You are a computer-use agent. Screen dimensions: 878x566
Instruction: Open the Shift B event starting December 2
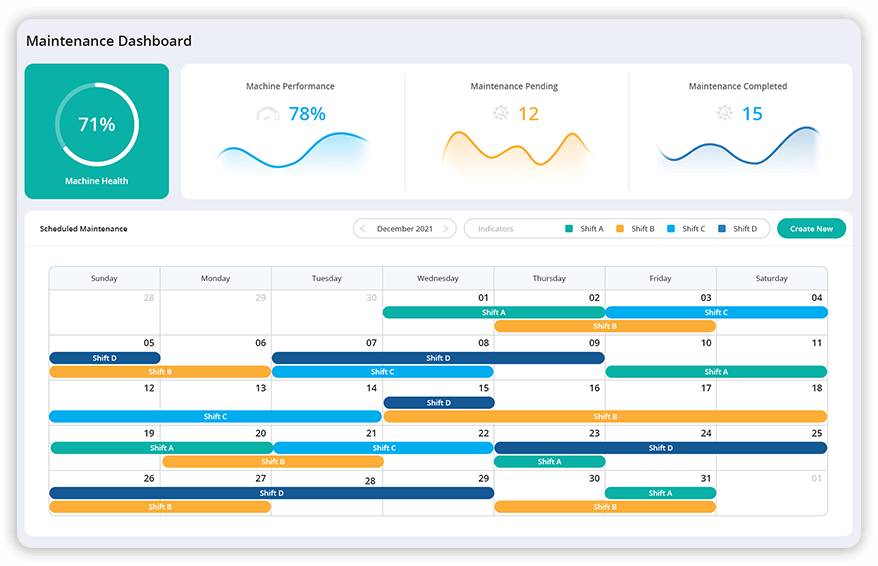coord(604,326)
